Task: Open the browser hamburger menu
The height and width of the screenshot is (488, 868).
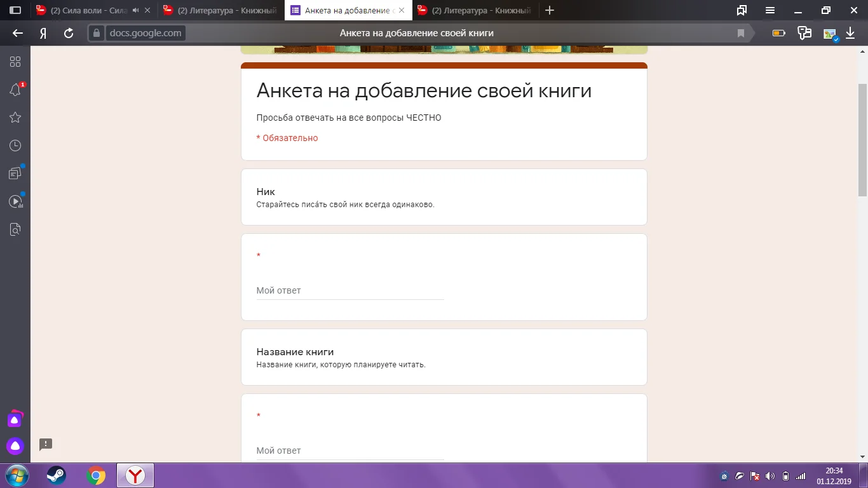Action: pos(770,10)
